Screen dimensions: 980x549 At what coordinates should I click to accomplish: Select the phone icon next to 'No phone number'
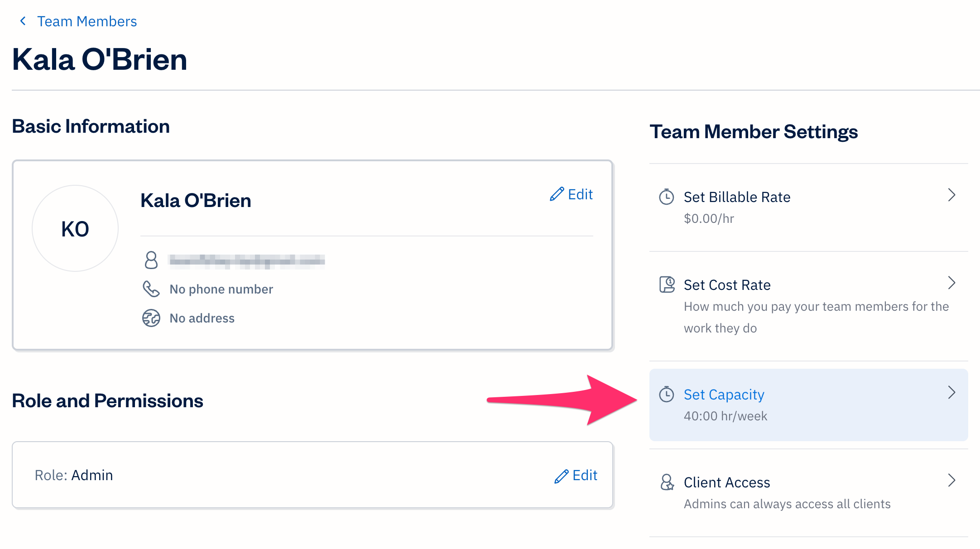[151, 289]
